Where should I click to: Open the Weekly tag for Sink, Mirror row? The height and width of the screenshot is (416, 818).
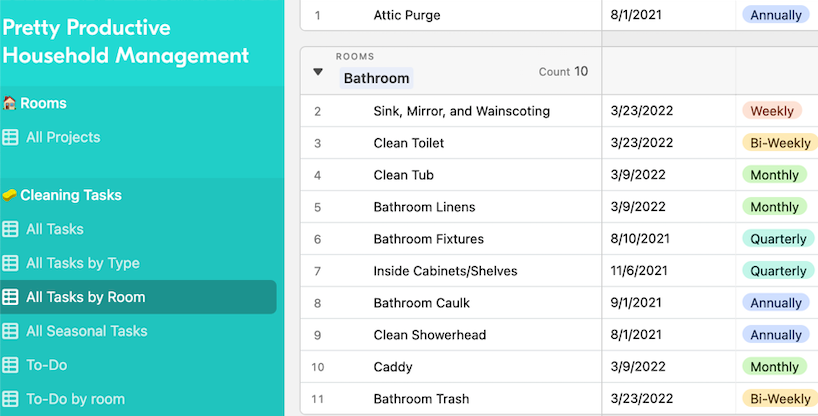pos(772,111)
